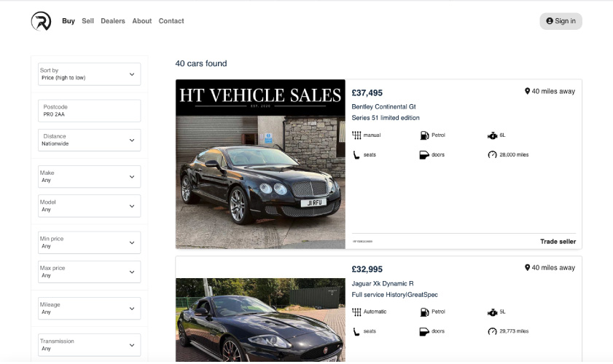Open the Min price dropdown
The width and height of the screenshot is (613, 364).
[89, 242]
